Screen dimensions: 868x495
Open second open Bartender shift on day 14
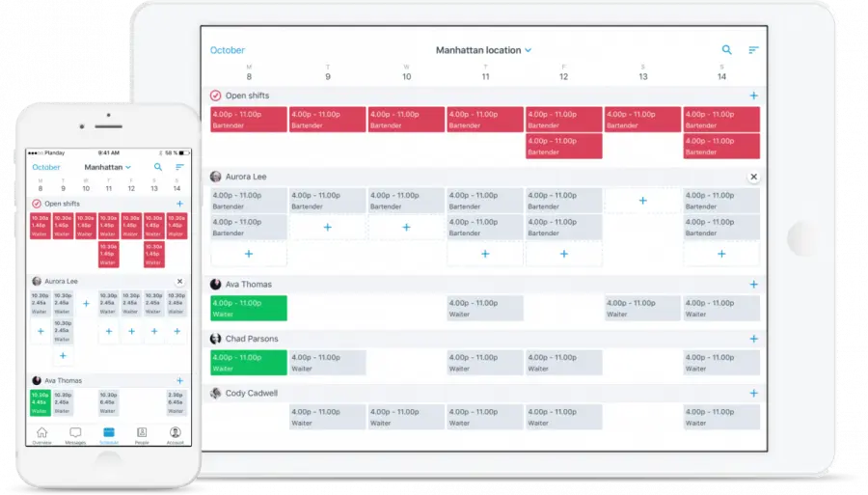click(x=721, y=146)
